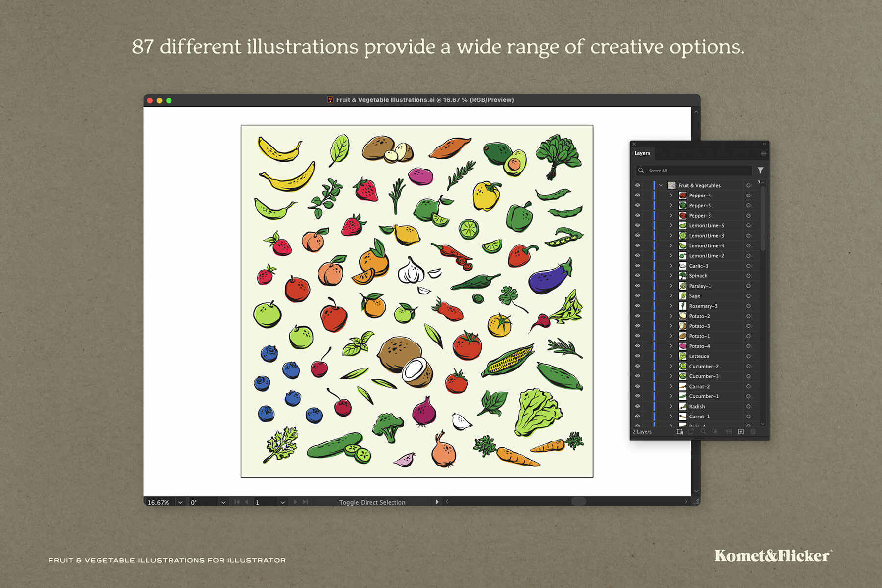882x588 pixels.
Task: Collapse the Layers panel to icons
Action: pyautogui.click(x=763, y=144)
